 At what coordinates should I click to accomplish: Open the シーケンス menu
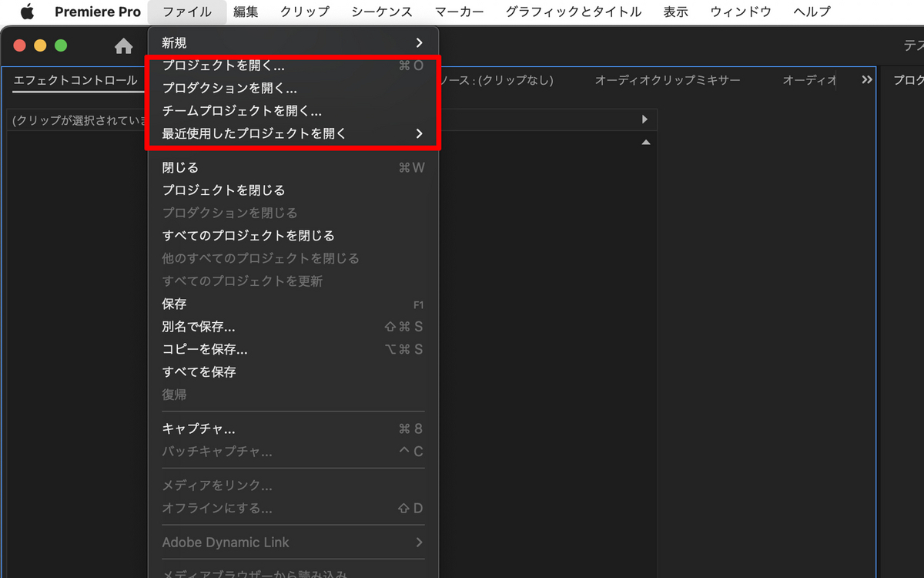(x=382, y=12)
